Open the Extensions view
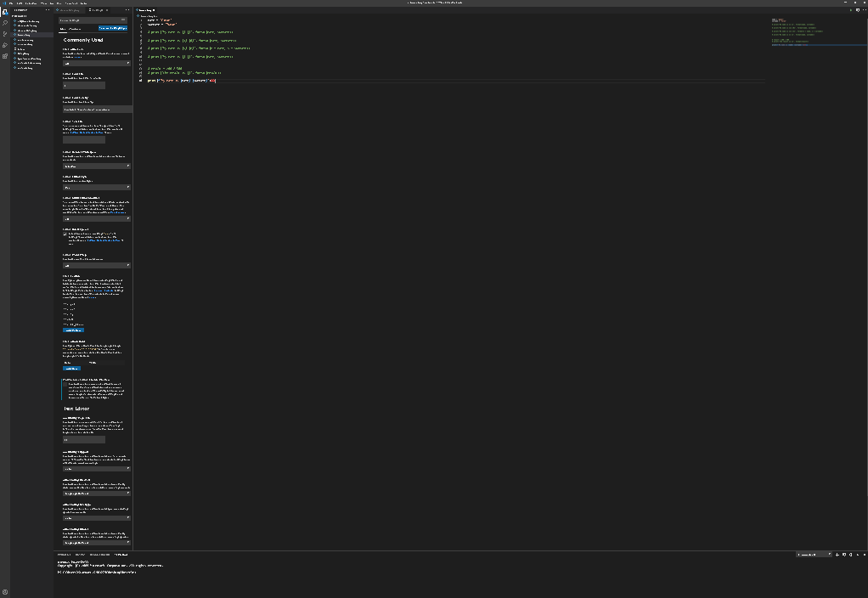 pyautogui.click(x=5, y=56)
